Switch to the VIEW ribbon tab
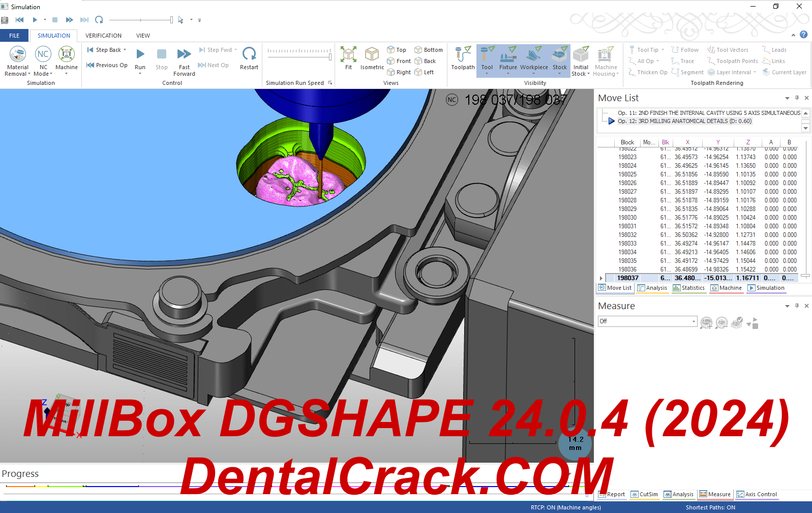The height and width of the screenshot is (513, 812). [143, 36]
